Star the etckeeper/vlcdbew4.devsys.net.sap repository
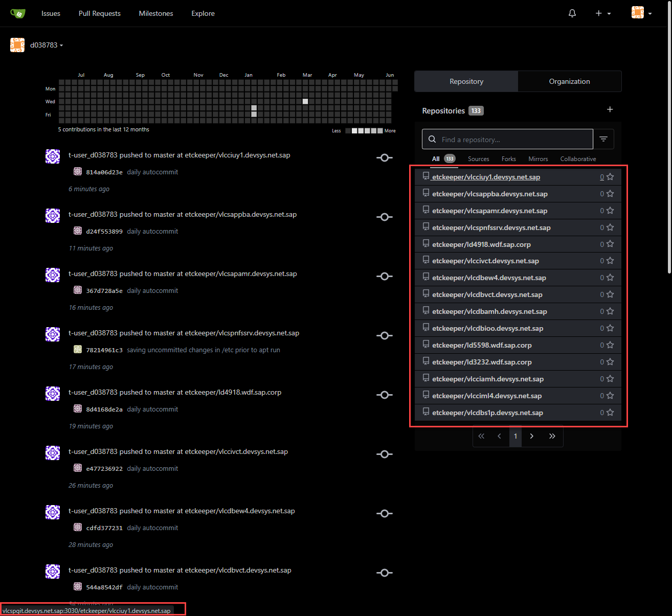 [610, 278]
